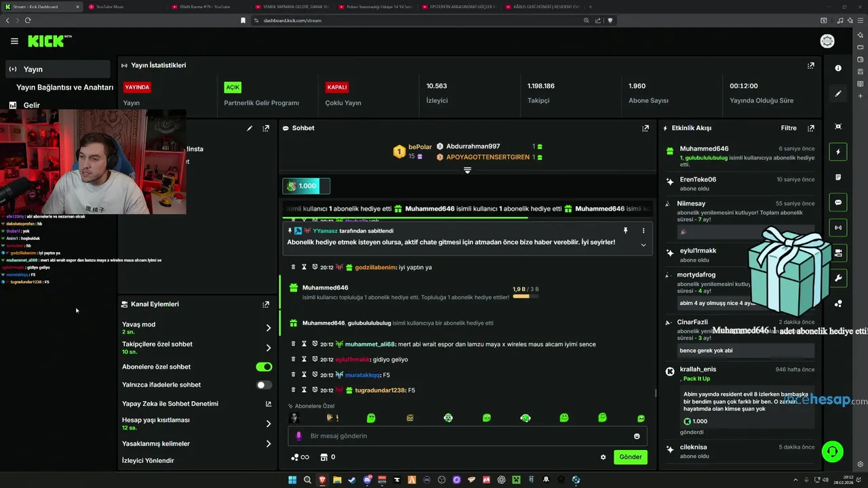The image size is (868, 488).
Task: Pop out the Etkinlik Akışı panel
Action: point(810,128)
